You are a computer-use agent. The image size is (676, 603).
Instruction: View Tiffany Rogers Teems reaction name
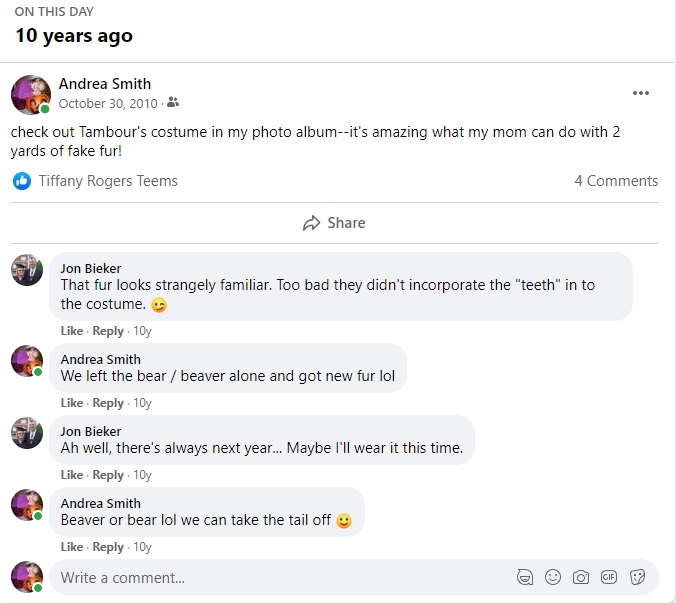pyautogui.click(x=108, y=181)
